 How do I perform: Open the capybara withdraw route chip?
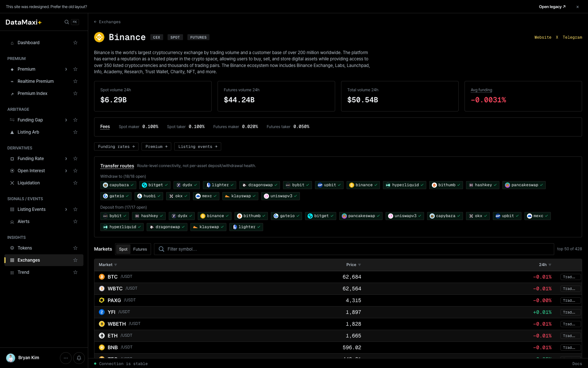(118, 185)
